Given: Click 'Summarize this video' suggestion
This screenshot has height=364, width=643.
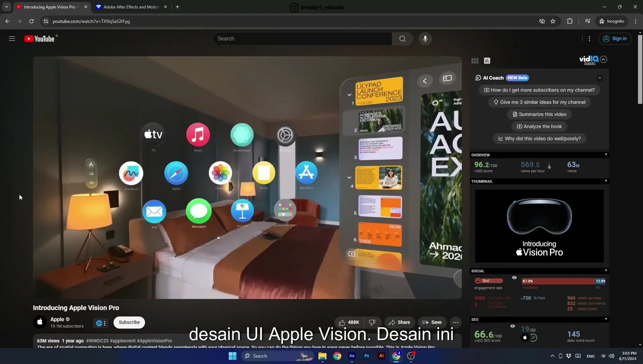Looking at the screenshot, I should tap(539, 114).
